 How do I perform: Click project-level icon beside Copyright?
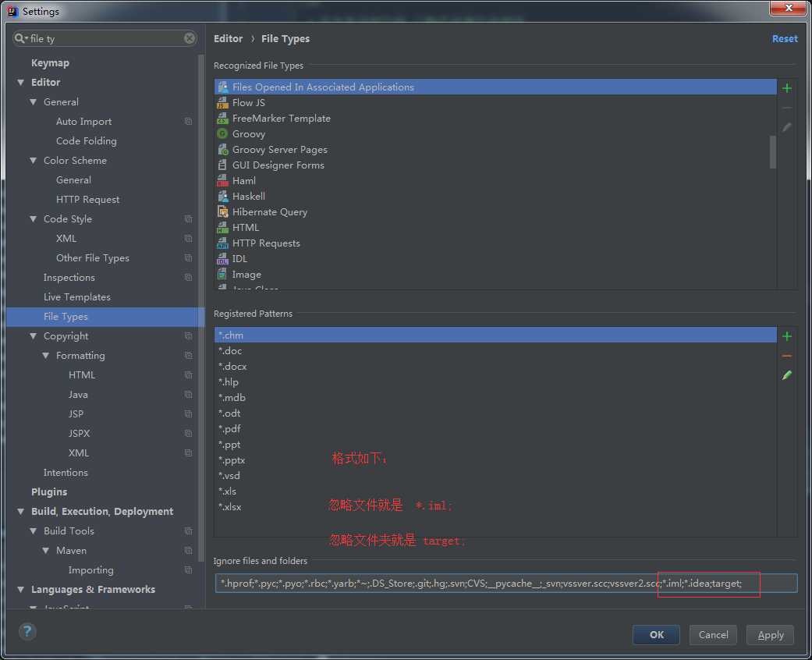pyautogui.click(x=189, y=335)
